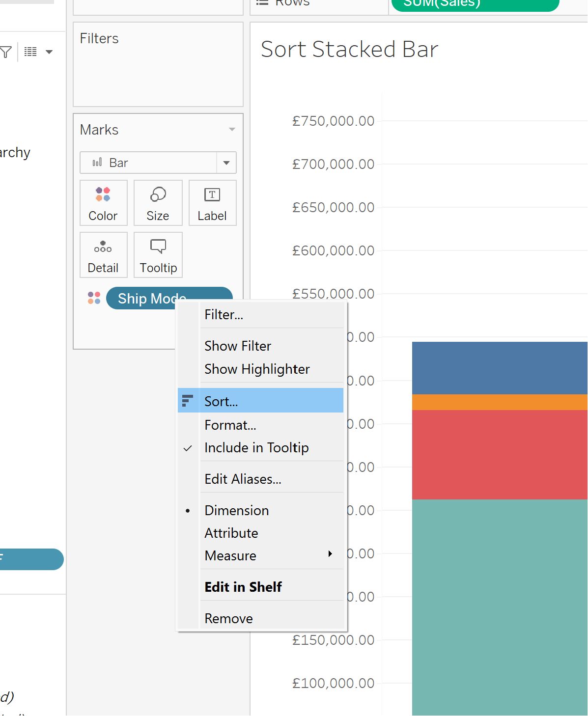Click the Sort Stacked Bar sheet title
The height and width of the screenshot is (716, 588).
click(x=349, y=50)
